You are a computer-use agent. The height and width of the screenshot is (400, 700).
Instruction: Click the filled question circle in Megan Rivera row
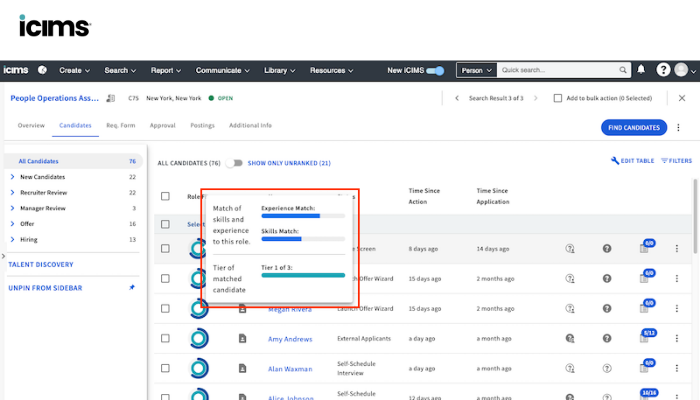(607, 308)
